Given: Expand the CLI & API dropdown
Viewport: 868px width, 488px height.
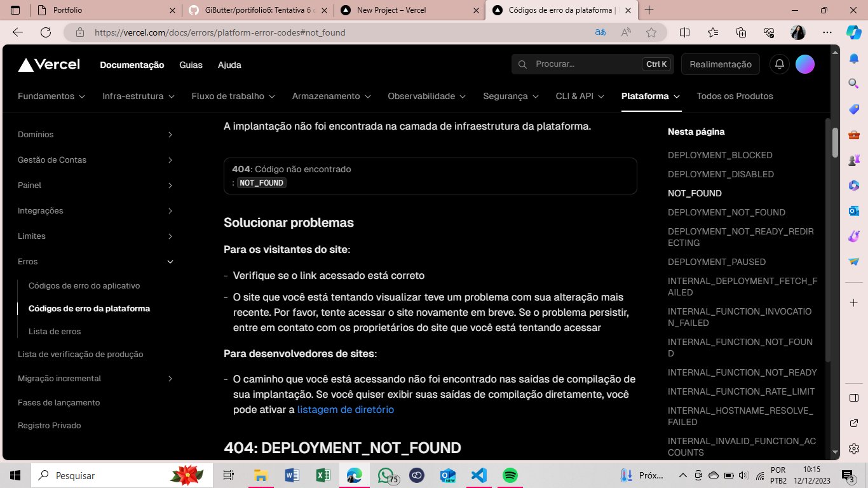Looking at the screenshot, I should (580, 96).
